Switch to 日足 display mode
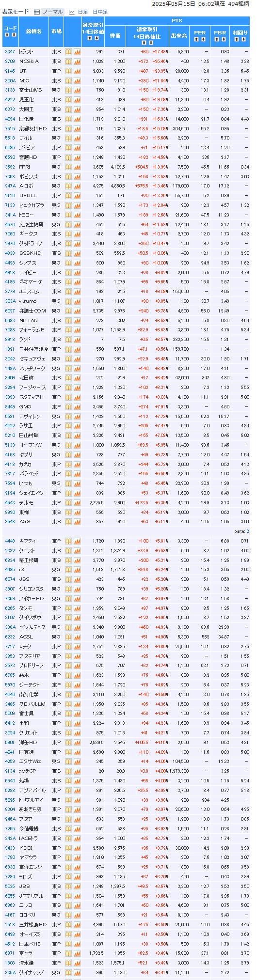 [x=83, y=12]
